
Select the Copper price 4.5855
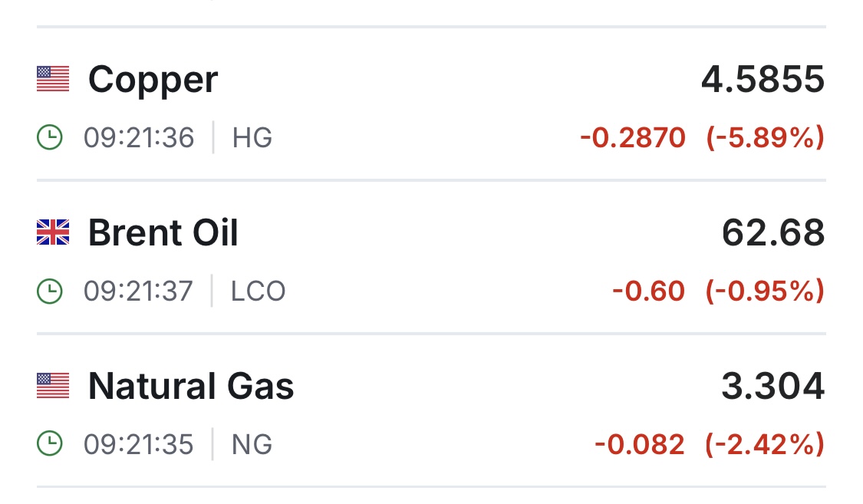[x=763, y=79]
